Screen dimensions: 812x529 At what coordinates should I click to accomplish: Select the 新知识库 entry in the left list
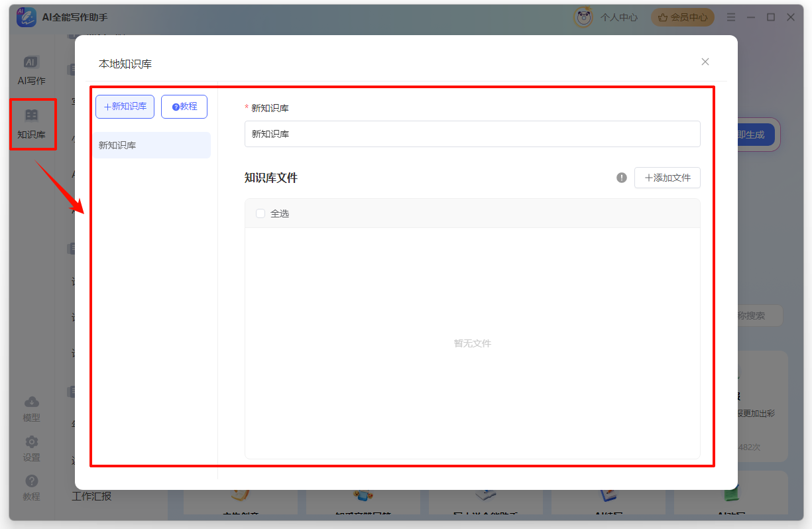point(133,145)
